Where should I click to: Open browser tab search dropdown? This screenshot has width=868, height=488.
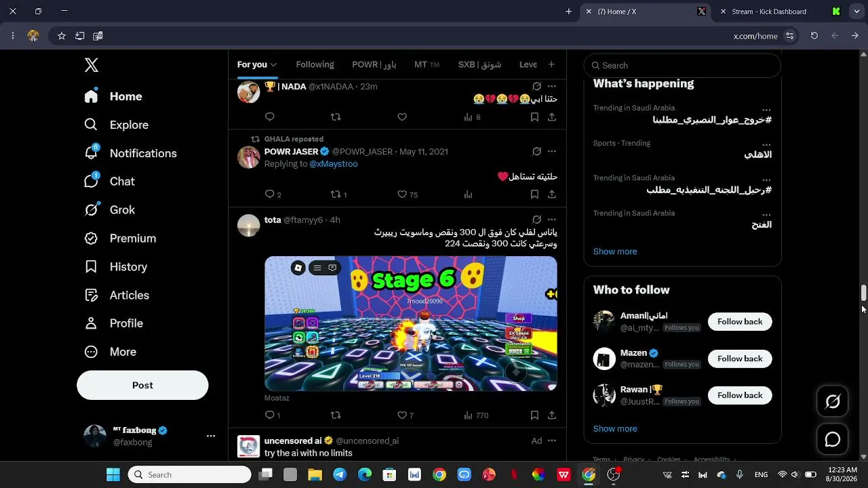[x=857, y=12]
